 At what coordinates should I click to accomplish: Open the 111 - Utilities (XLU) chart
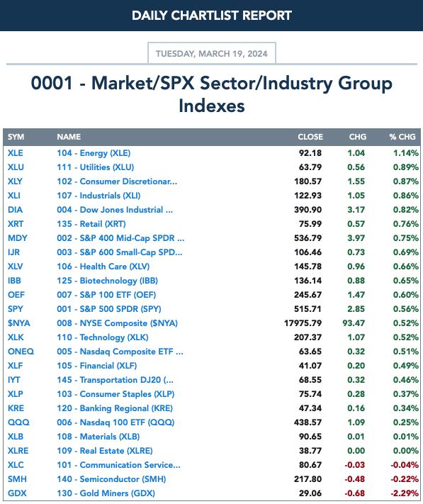(x=96, y=167)
